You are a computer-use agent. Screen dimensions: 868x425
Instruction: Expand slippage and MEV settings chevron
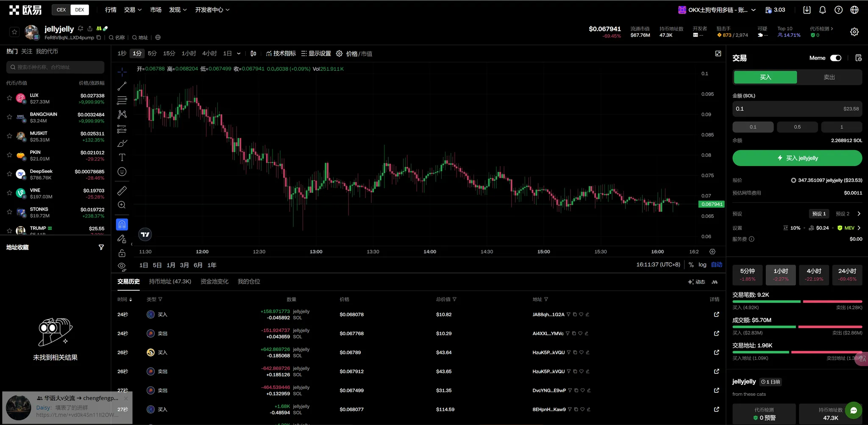[x=859, y=228]
